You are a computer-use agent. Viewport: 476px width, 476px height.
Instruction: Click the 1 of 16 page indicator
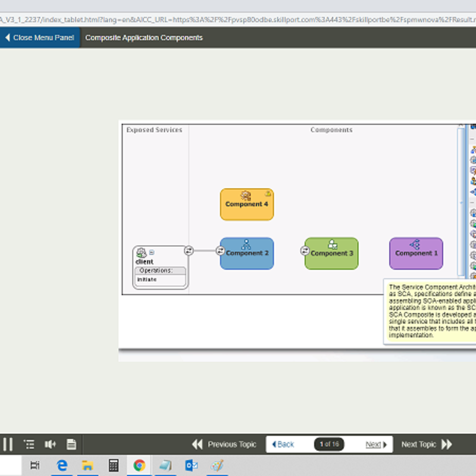[x=329, y=444]
